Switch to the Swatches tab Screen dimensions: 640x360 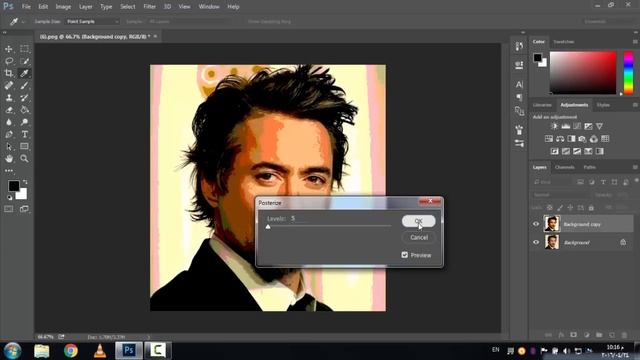point(563,42)
